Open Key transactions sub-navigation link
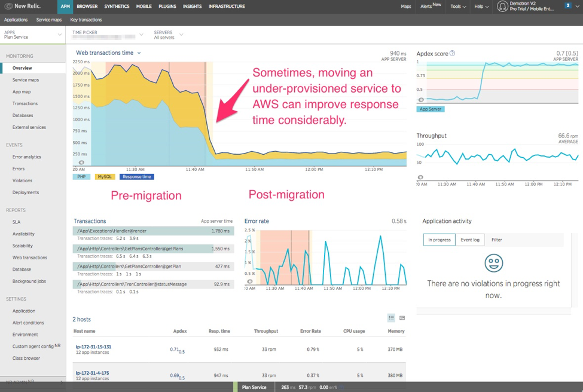This screenshot has width=583, height=392. [x=86, y=20]
